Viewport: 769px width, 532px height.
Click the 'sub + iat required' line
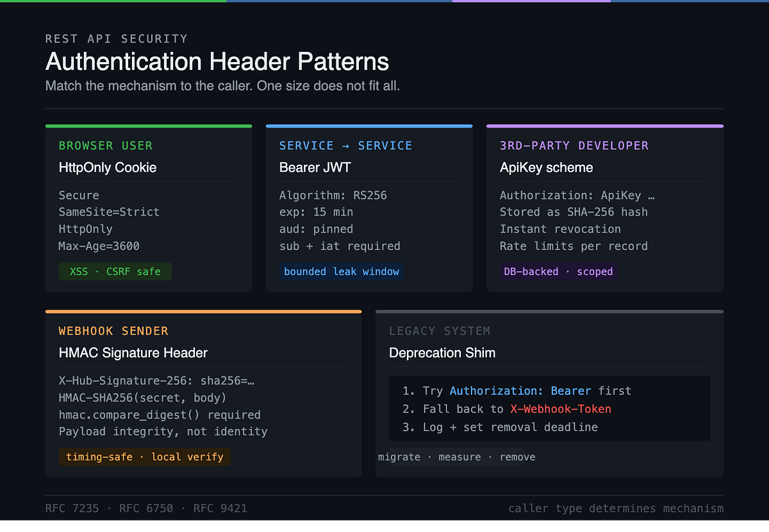click(x=340, y=246)
